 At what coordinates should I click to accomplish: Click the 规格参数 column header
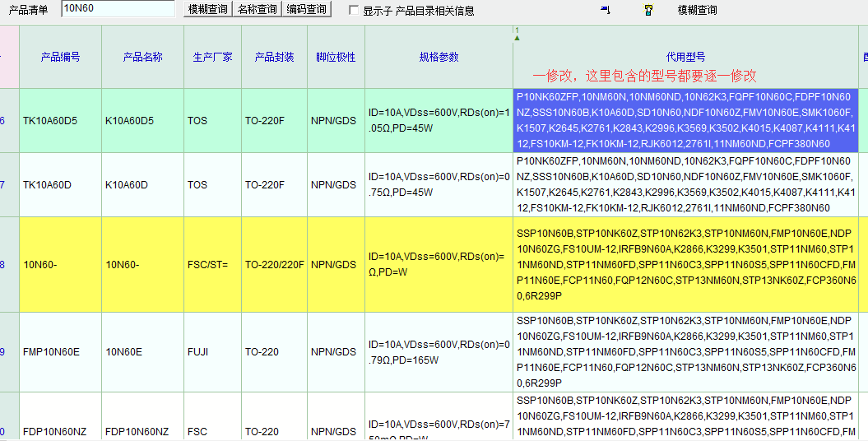coord(439,57)
